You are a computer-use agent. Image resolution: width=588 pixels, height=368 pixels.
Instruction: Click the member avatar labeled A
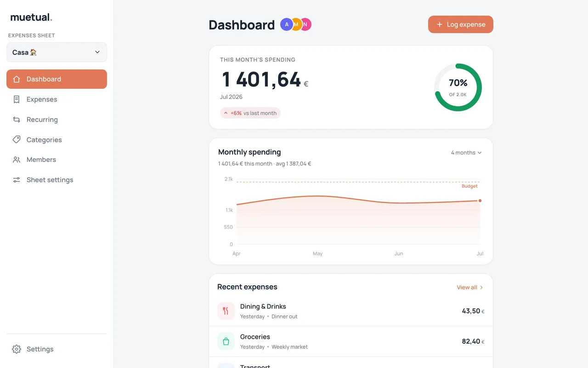(x=287, y=24)
